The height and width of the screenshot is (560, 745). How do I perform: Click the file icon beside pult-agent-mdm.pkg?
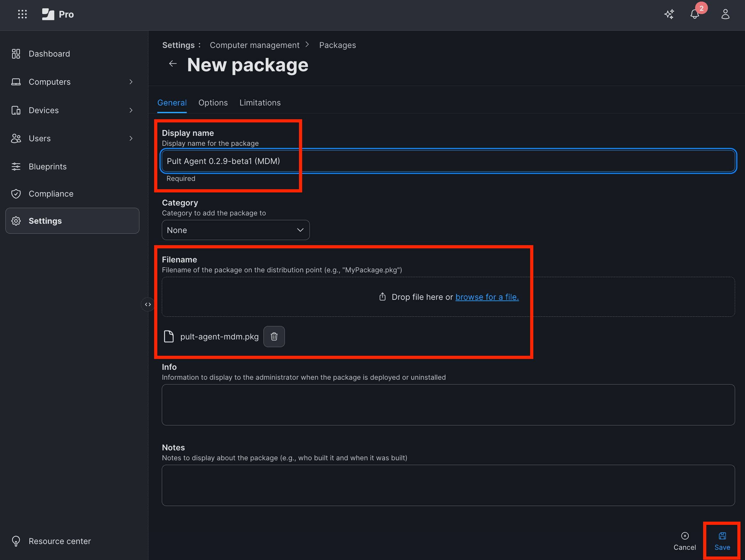169,336
